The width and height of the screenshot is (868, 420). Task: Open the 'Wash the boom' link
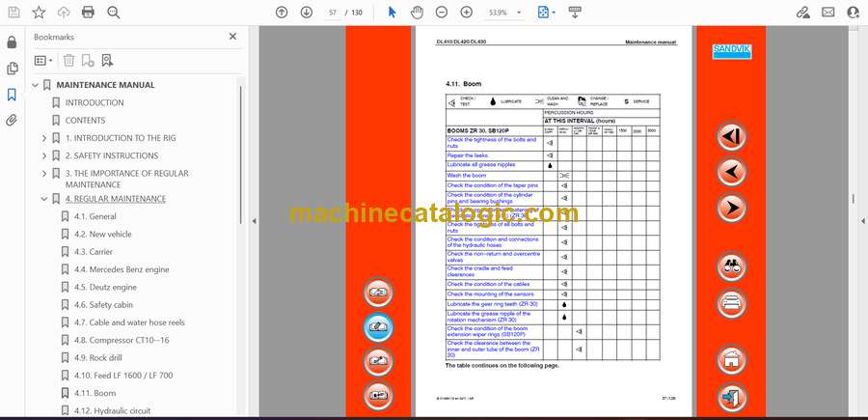coord(467,175)
